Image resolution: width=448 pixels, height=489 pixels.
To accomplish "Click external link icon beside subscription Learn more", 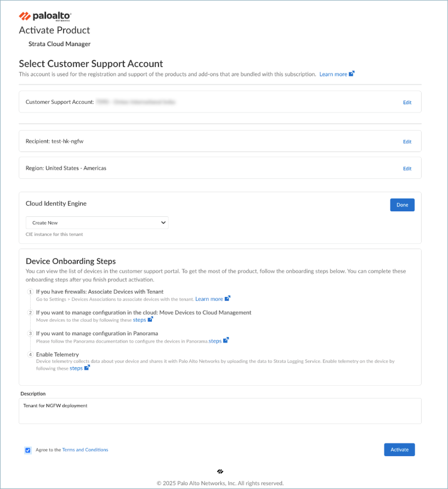I will 352,74.
